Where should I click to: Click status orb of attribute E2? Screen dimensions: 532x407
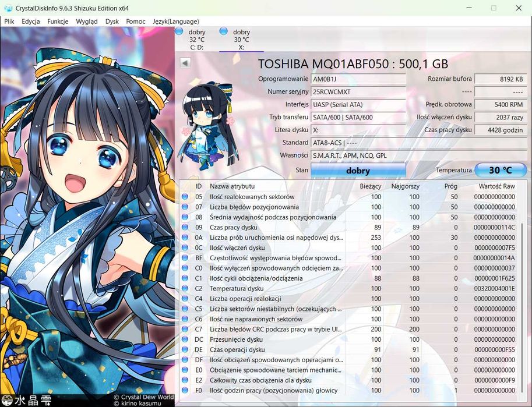click(185, 380)
